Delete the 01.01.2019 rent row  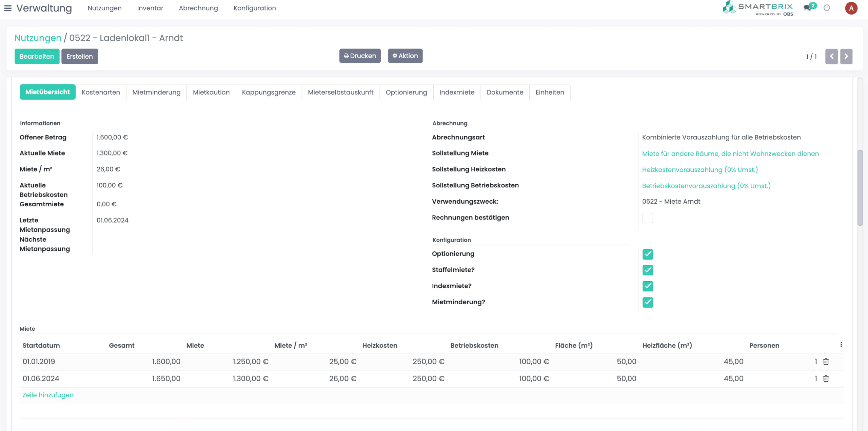tap(826, 362)
